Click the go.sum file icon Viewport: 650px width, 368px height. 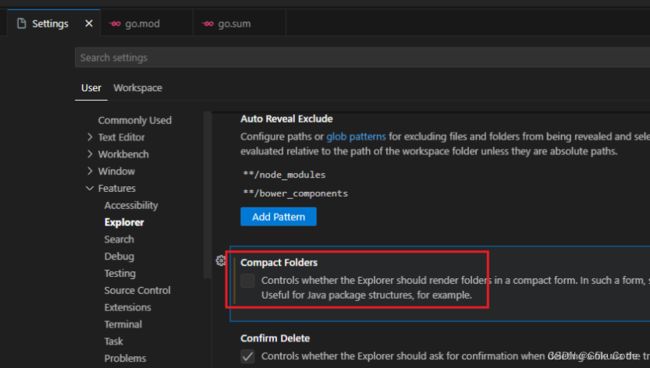click(x=208, y=24)
